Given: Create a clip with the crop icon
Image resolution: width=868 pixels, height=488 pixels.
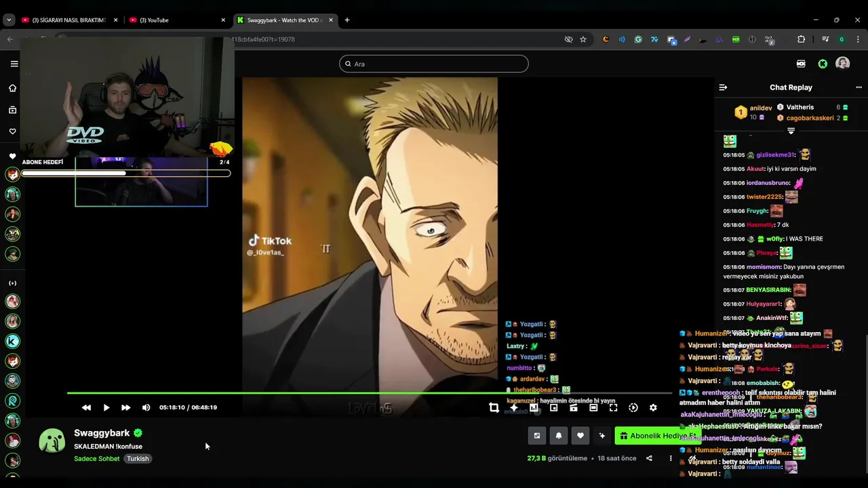Looking at the screenshot, I should (494, 407).
